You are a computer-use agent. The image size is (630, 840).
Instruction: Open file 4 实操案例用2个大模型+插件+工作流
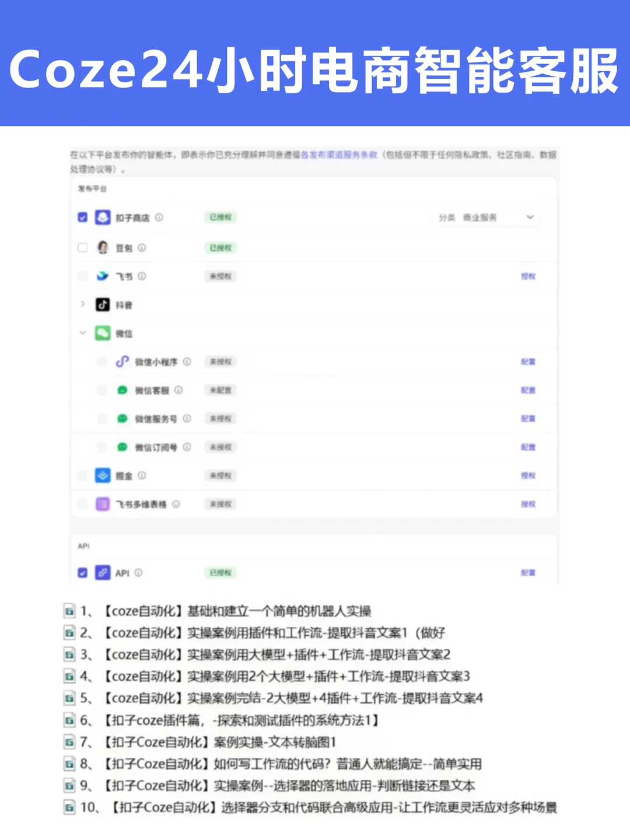pos(267,677)
